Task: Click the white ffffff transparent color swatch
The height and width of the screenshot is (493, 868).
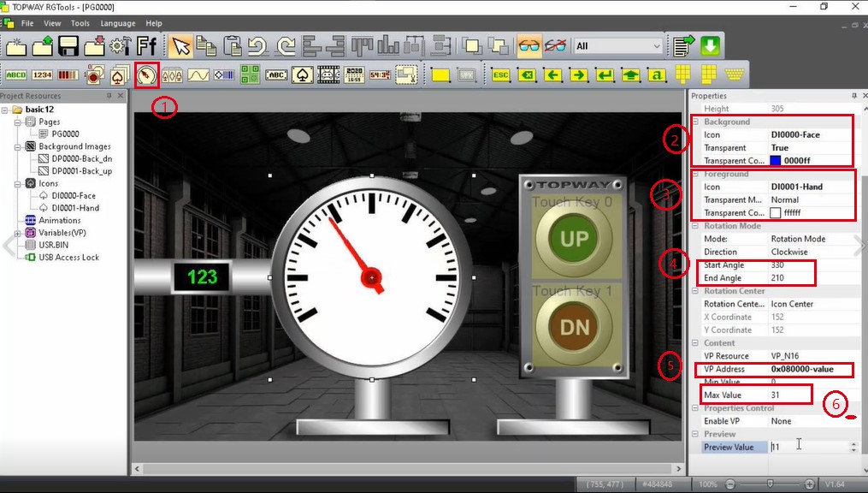Action: [776, 213]
